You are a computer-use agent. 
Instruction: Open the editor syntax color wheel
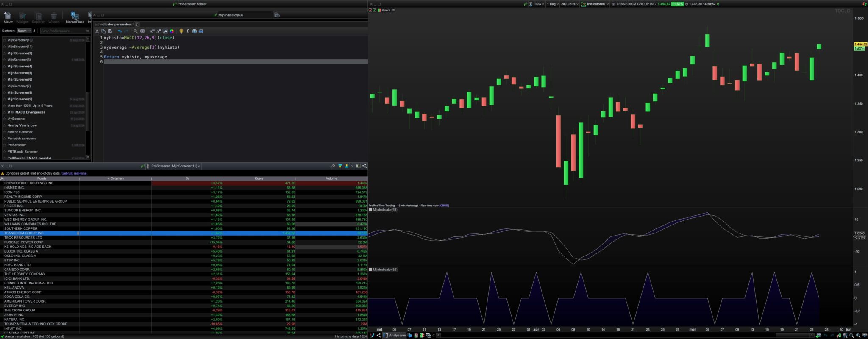(x=172, y=31)
